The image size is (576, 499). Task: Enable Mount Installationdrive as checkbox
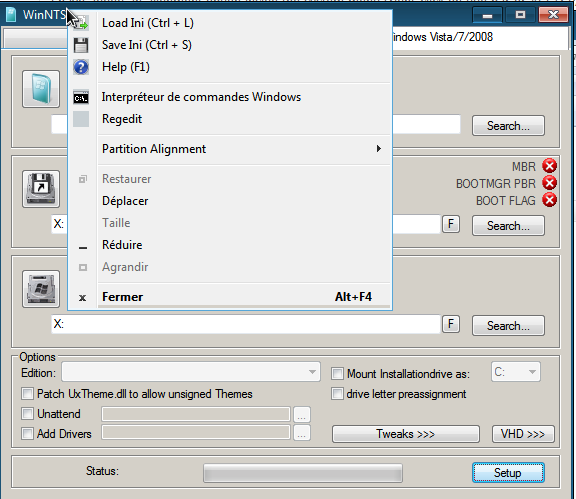[x=337, y=374]
